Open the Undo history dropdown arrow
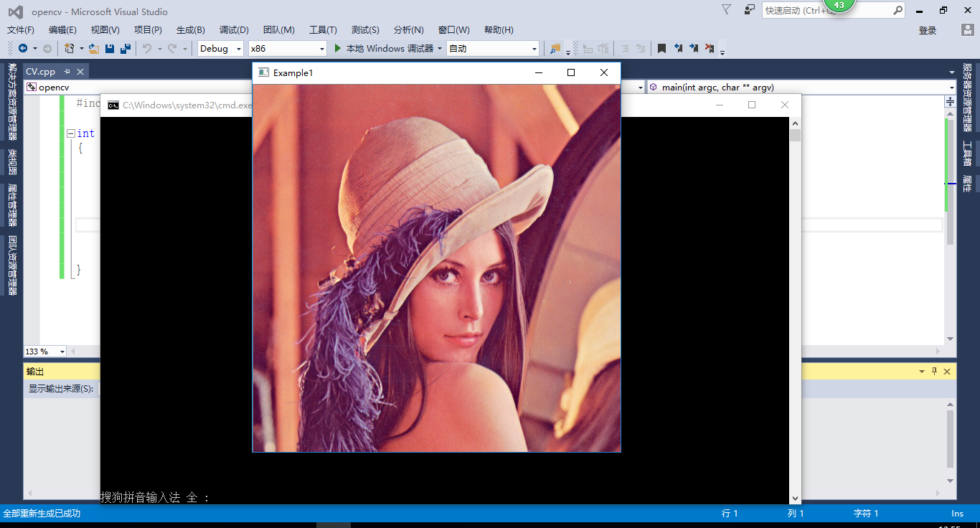This screenshot has width=980, height=528. point(159,49)
